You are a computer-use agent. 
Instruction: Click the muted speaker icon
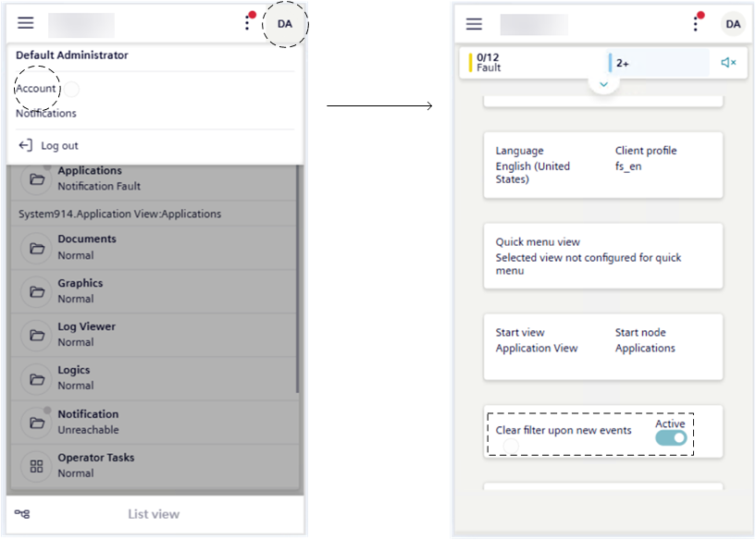click(x=728, y=63)
